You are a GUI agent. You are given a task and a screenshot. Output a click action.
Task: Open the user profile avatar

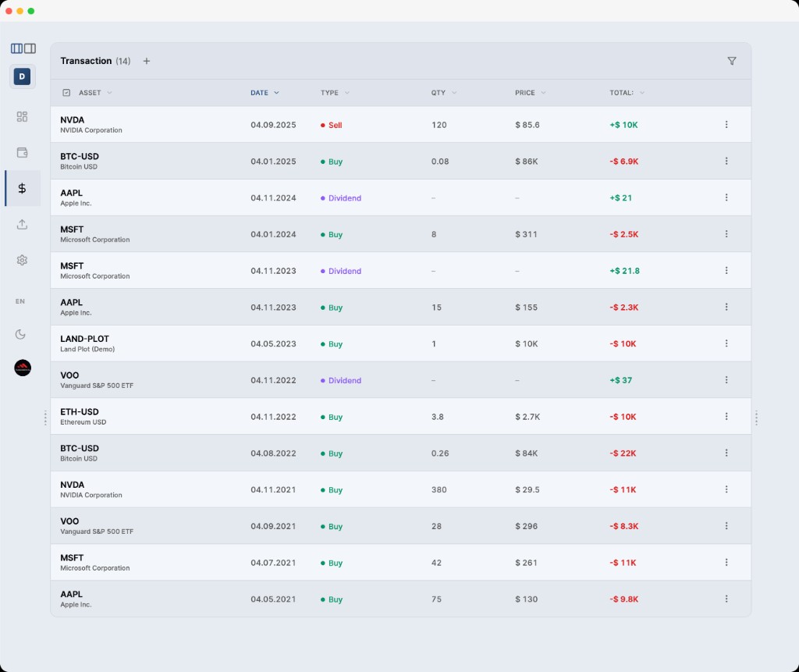[23, 368]
